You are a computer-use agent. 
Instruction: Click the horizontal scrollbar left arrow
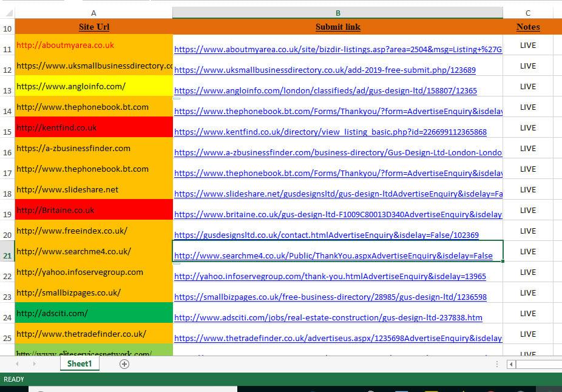512,364
